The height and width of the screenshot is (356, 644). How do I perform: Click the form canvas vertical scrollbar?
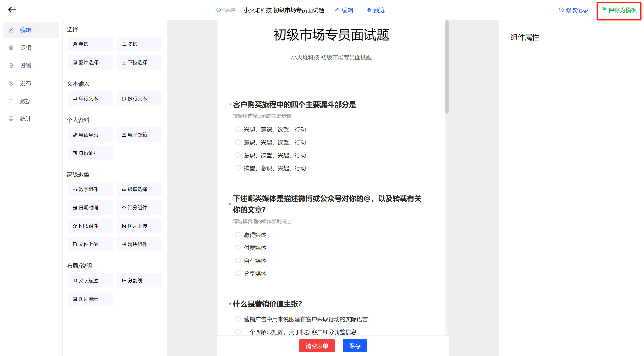coord(447,68)
